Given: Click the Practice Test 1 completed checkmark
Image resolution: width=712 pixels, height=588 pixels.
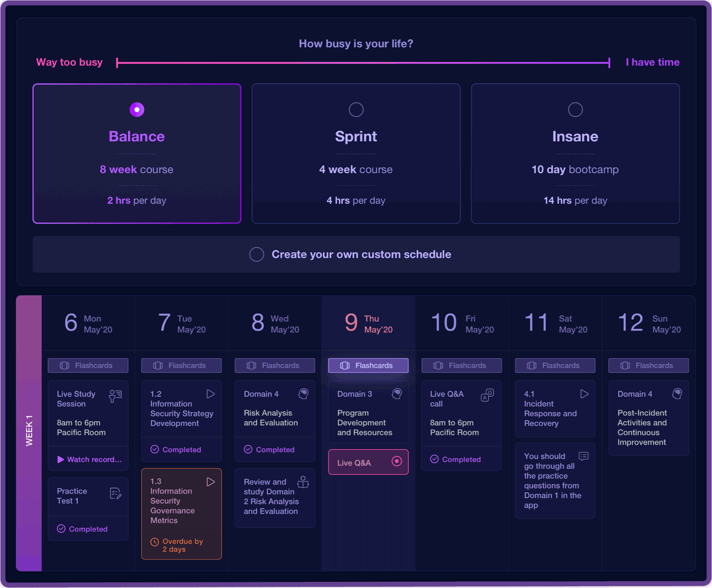Looking at the screenshot, I should (61, 529).
